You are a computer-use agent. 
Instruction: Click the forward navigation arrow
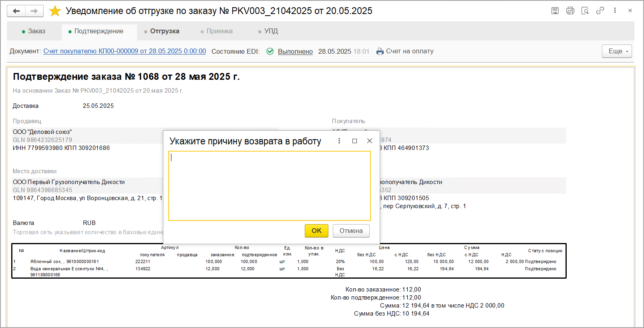point(34,11)
